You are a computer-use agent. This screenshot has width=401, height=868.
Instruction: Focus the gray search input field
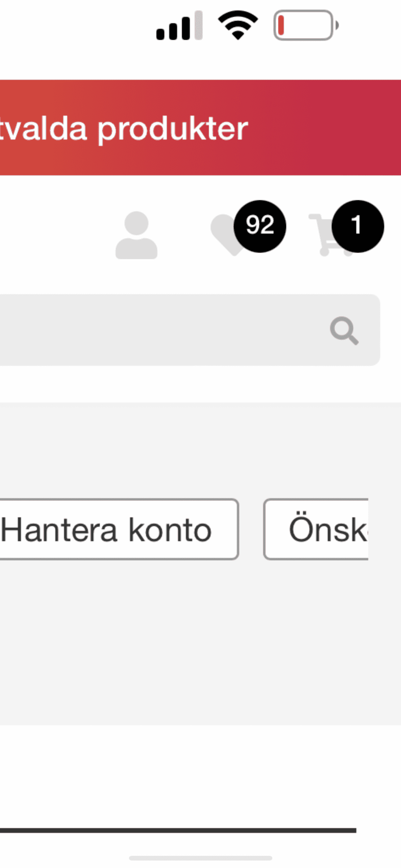pos(189,330)
